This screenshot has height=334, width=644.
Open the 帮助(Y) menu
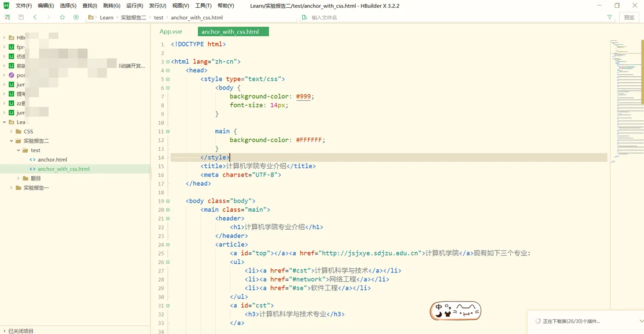coord(225,6)
